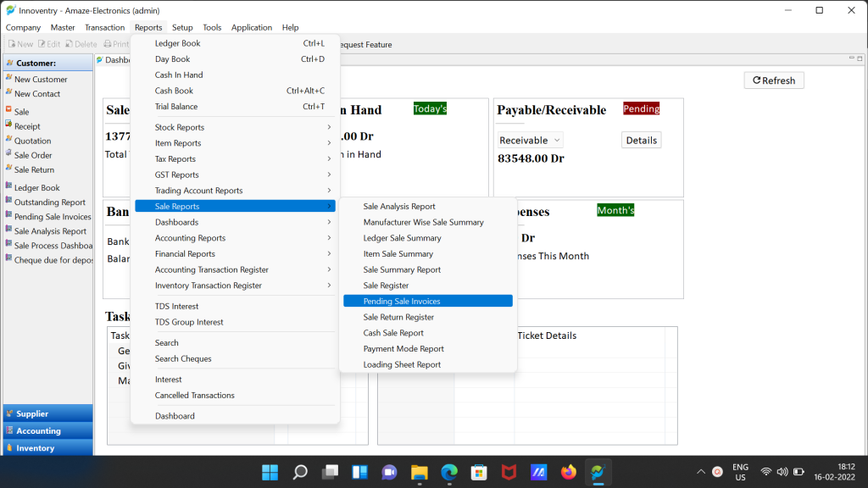
Task: Open Windows Start menu
Action: pyautogui.click(x=270, y=472)
